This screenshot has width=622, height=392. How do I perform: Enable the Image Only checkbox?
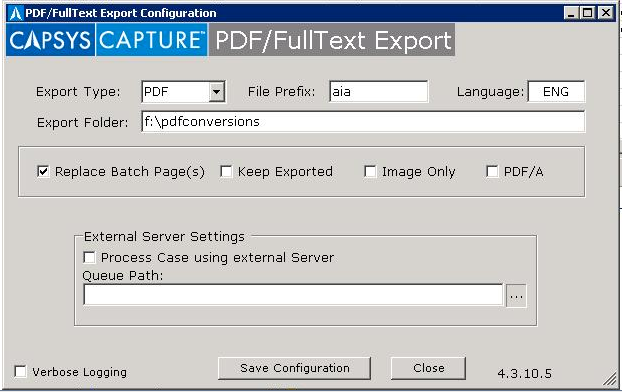click(x=370, y=171)
